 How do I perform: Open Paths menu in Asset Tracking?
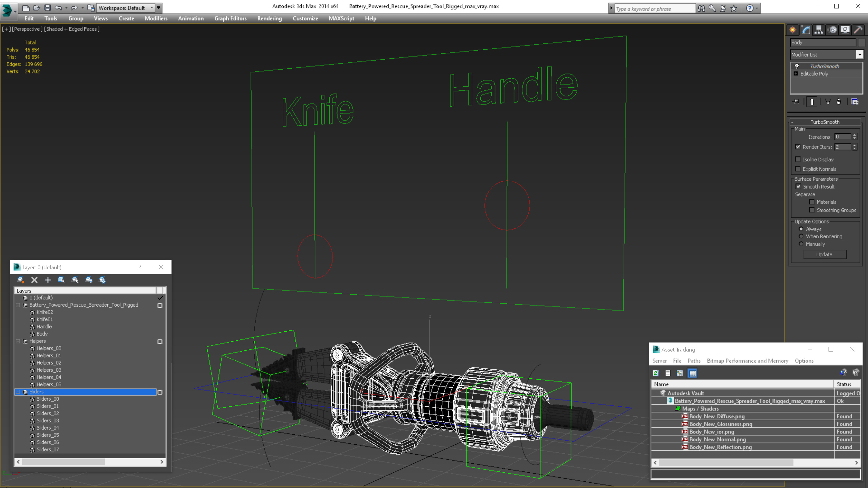pos(694,361)
